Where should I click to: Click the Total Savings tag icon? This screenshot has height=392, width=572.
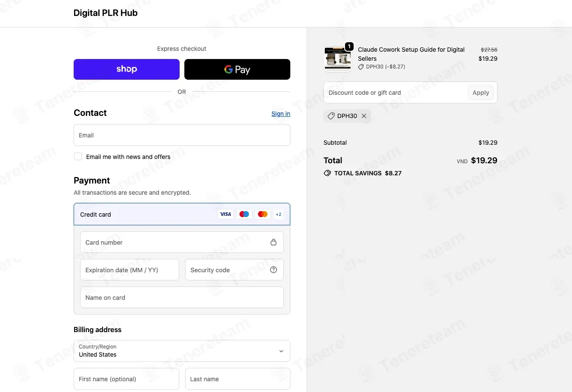coord(327,173)
